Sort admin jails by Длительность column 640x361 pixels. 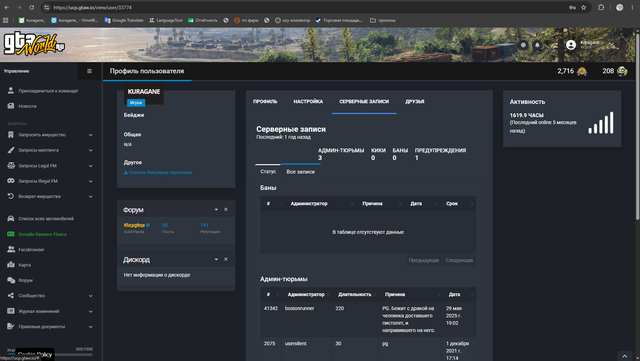tap(355, 294)
